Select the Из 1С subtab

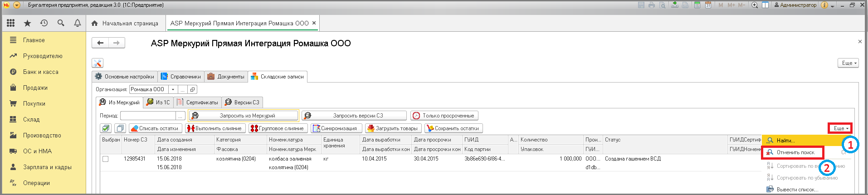coord(158,102)
